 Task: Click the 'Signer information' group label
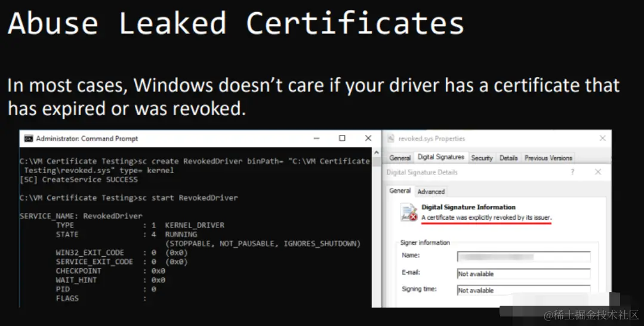pos(425,242)
